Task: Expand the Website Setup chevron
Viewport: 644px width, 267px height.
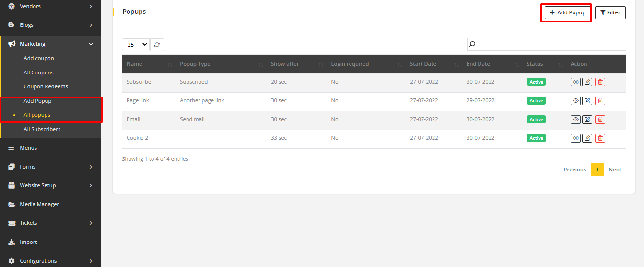Action: [91, 185]
